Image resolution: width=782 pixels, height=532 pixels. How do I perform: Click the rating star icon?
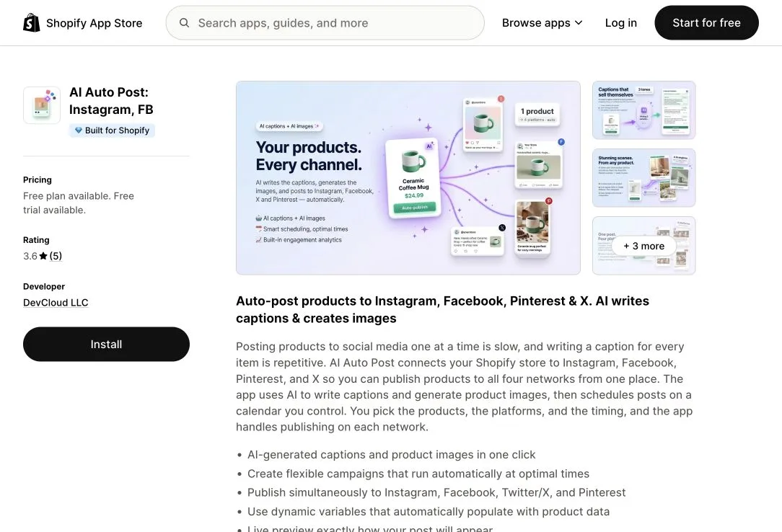[x=43, y=256]
